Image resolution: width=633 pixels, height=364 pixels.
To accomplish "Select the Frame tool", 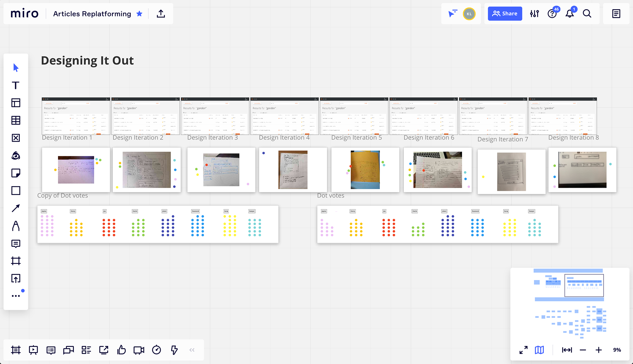I will pyautogui.click(x=15, y=261).
